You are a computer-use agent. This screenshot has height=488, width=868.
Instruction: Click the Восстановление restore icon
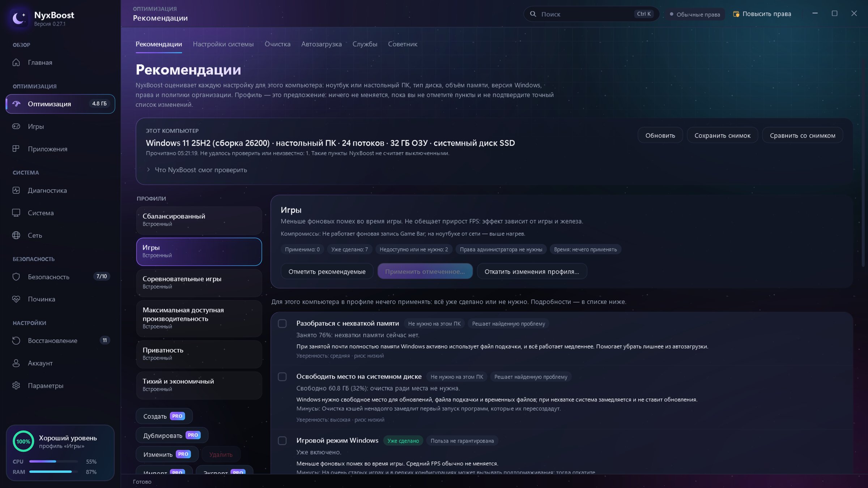[x=16, y=341]
